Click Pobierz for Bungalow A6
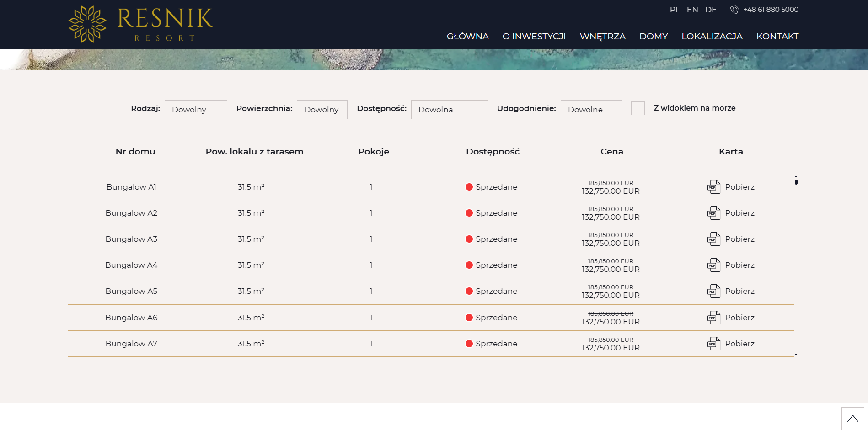868x435 pixels. pos(740,318)
